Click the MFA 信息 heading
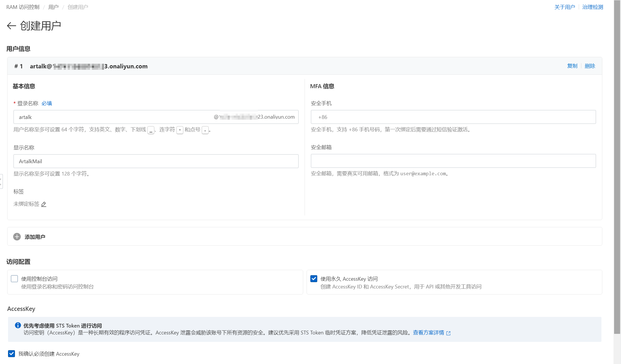The image size is (621, 364). (322, 86)
